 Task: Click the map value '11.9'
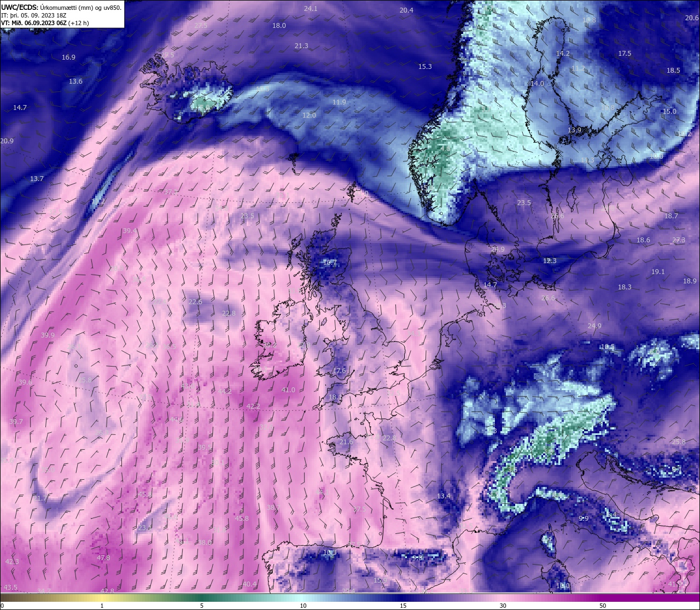(339, 102)
